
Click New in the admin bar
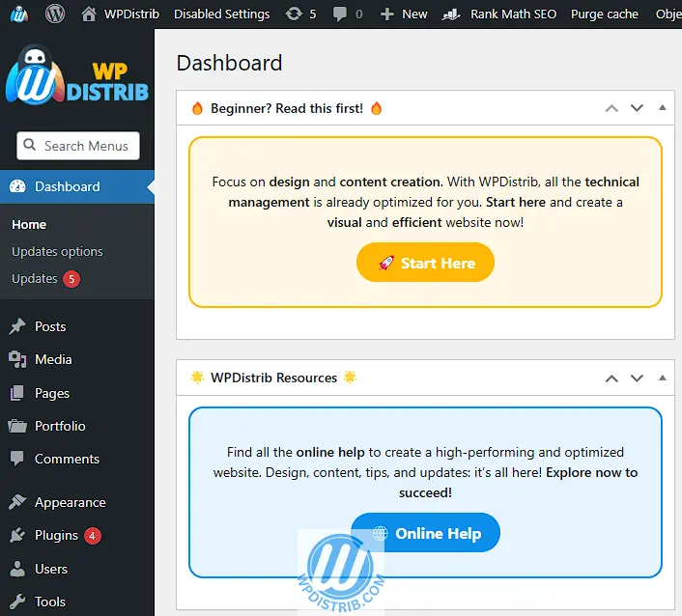pos(414,14)
